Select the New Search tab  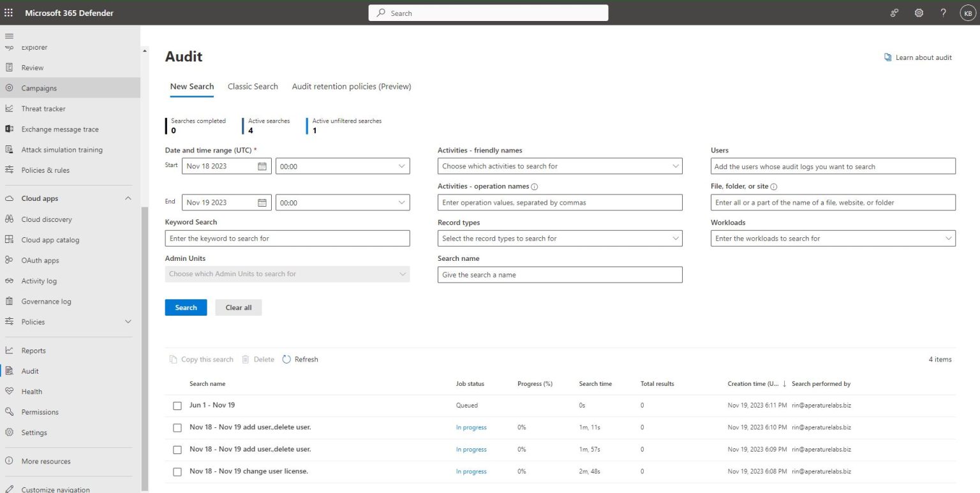[192, 87]
